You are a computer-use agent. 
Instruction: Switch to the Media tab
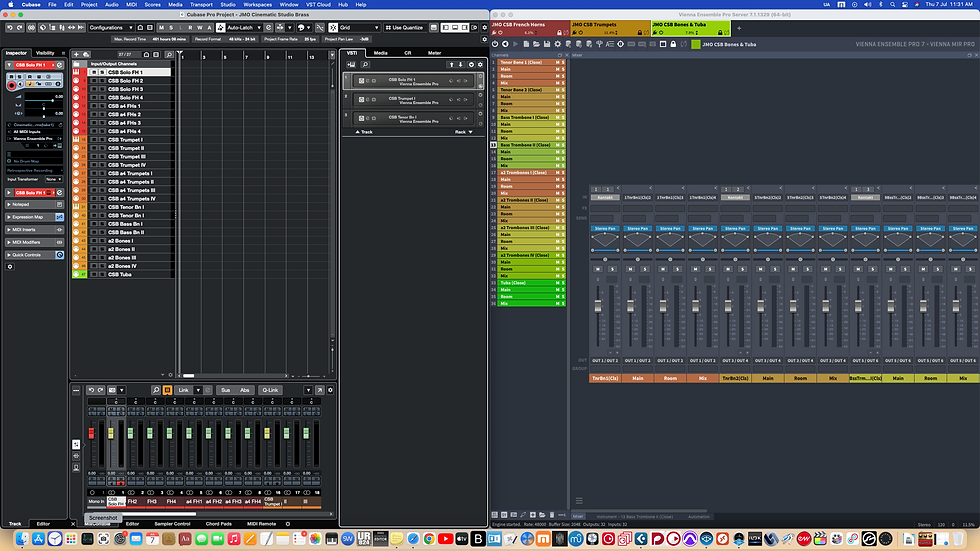pos(381,53)
